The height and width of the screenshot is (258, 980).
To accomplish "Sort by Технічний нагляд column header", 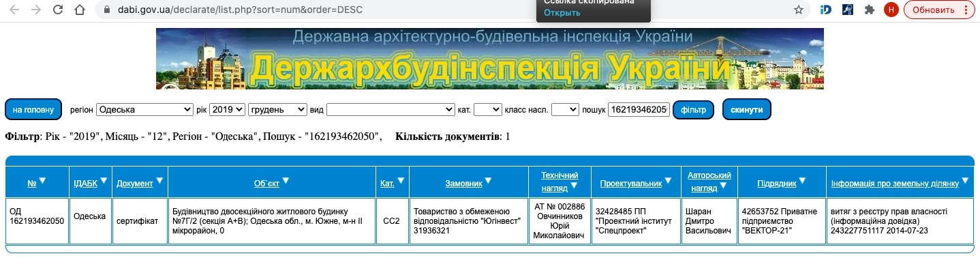I will pyautogui.click(x=560, y=182).
